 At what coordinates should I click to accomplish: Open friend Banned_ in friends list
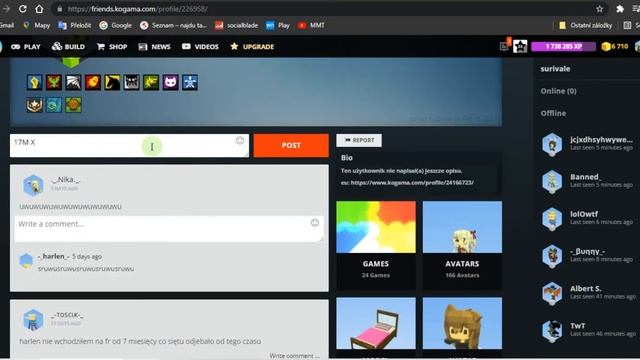pos(588,181)
